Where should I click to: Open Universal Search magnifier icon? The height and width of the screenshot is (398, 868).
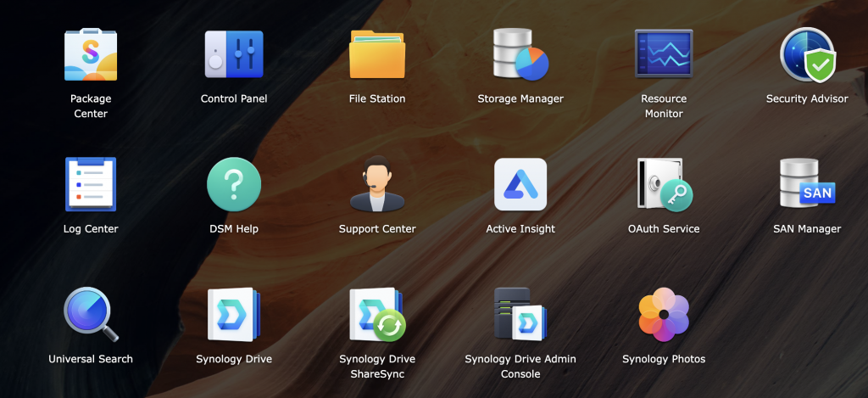coord(91,314)
